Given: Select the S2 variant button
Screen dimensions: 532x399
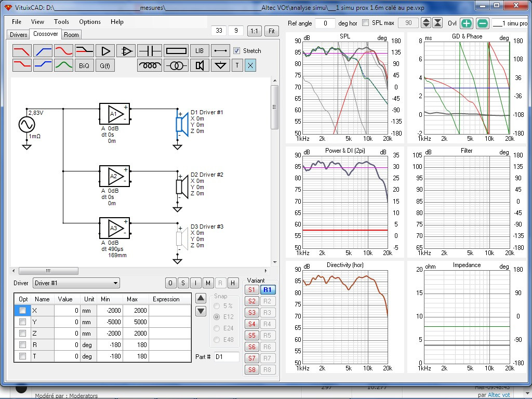Looking at the screenshot, I should pyautogui.click(x=251, y=301).
